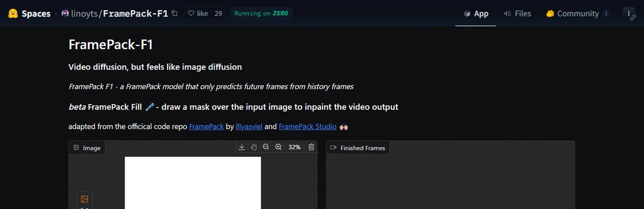Click the Running on ZERO status badge
This screenshot has height=209, width=644.
261,13
